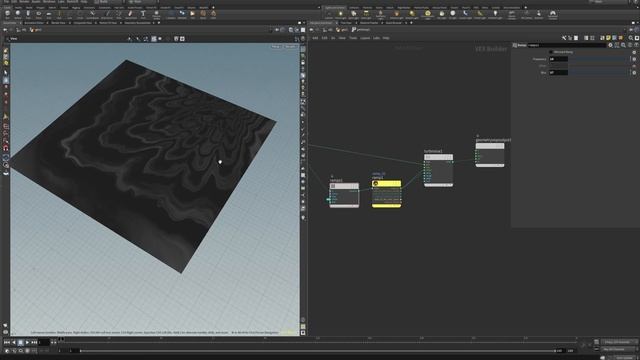Add a new pane tab beside Asset Browser

coord(411,23)
